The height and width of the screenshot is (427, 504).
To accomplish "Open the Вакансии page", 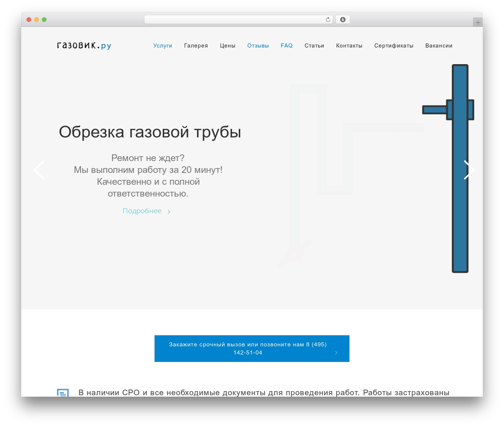I will point(439,46).
